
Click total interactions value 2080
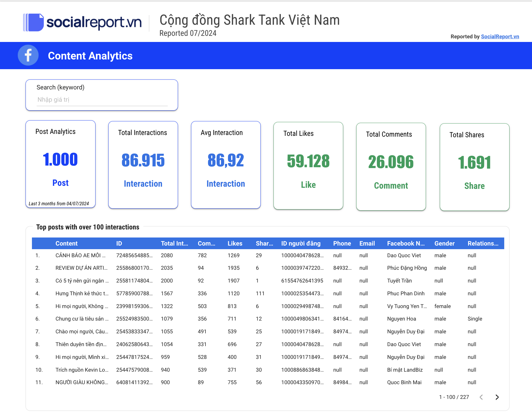(x=167, y=255)
